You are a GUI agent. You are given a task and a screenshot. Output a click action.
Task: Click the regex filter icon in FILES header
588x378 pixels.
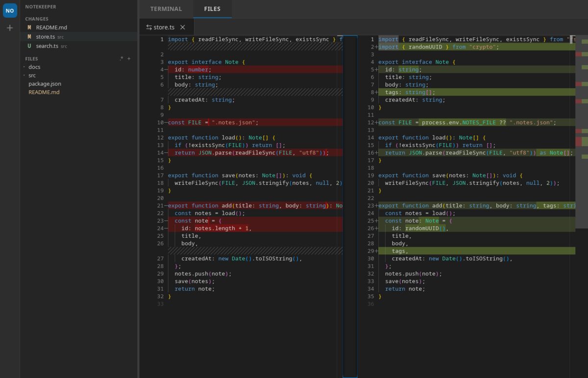click(121, 59)
